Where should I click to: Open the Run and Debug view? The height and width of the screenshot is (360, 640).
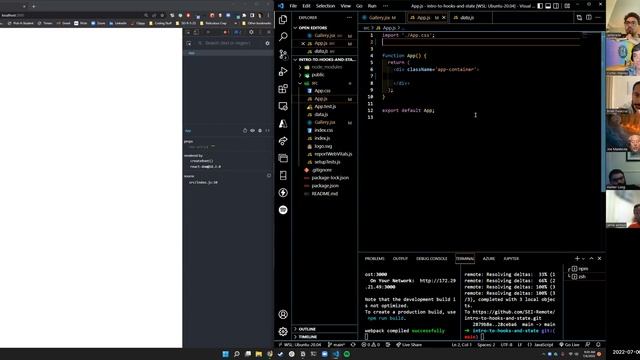pyautogui.click(x=283, y=71)
